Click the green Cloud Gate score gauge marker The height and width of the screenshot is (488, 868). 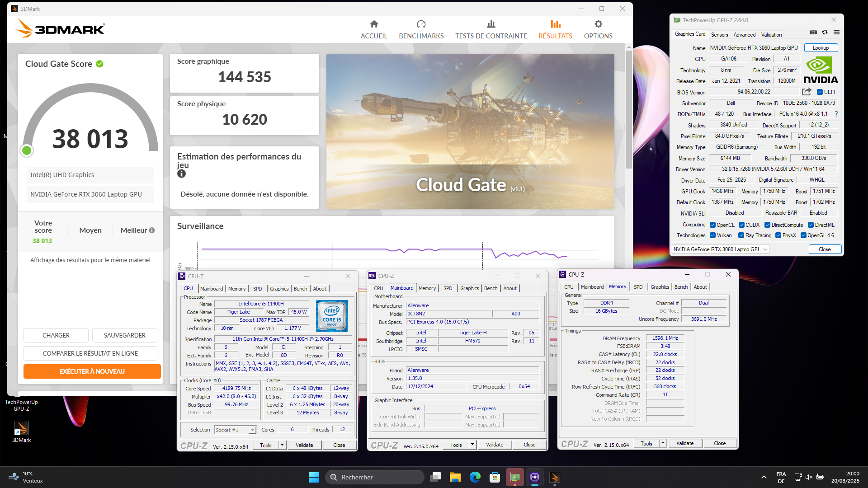tap(27, 150)
